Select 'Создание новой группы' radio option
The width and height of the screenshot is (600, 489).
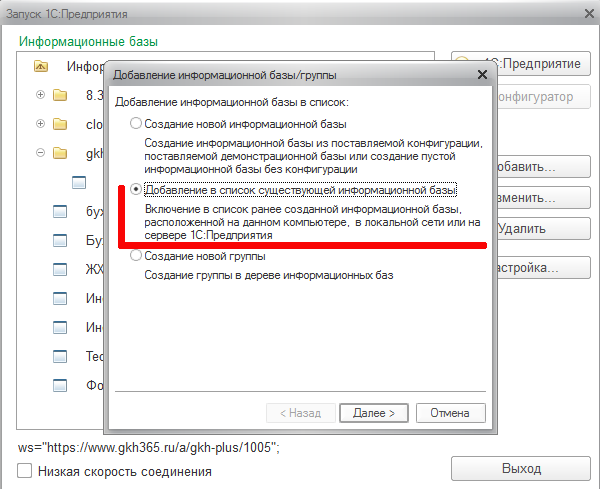pos(135,256)
